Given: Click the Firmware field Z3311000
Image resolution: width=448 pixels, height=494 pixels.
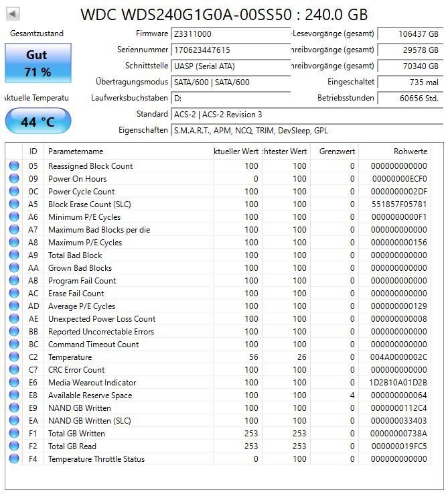Looking at the screenshot, I should [x=230, y=34].
